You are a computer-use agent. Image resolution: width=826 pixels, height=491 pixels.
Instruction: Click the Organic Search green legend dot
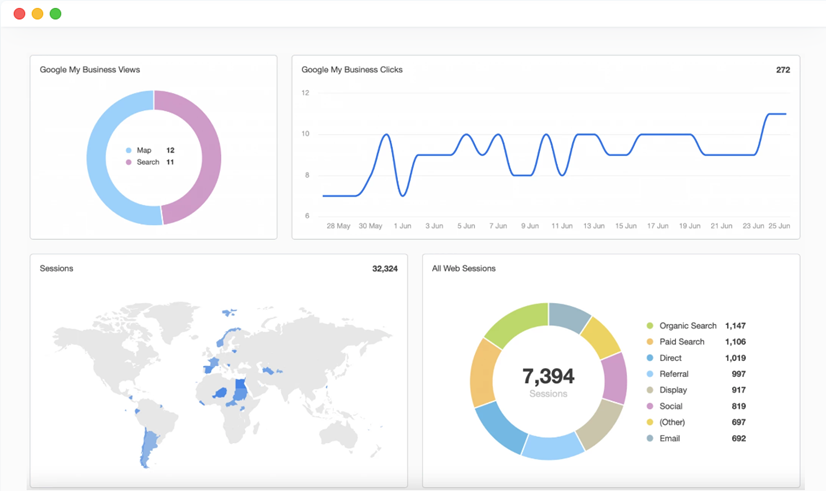pos(650,326)
